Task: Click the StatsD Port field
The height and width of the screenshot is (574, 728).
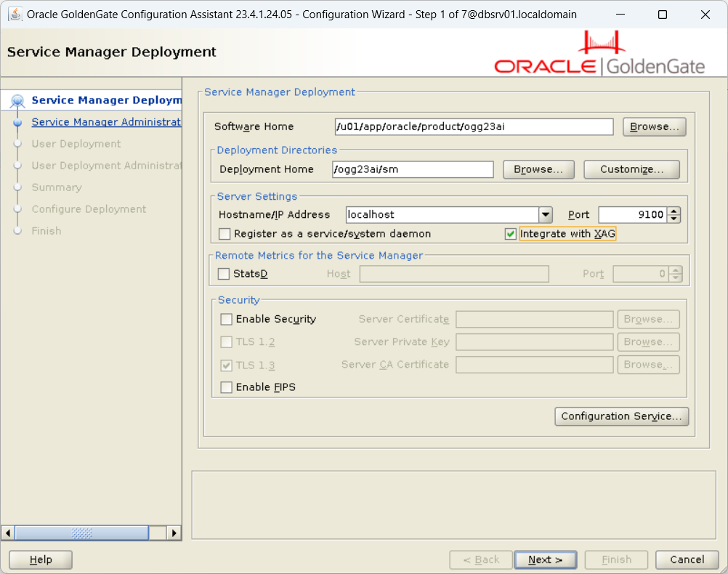Action: pyautogui.click(x=642, y=274)
